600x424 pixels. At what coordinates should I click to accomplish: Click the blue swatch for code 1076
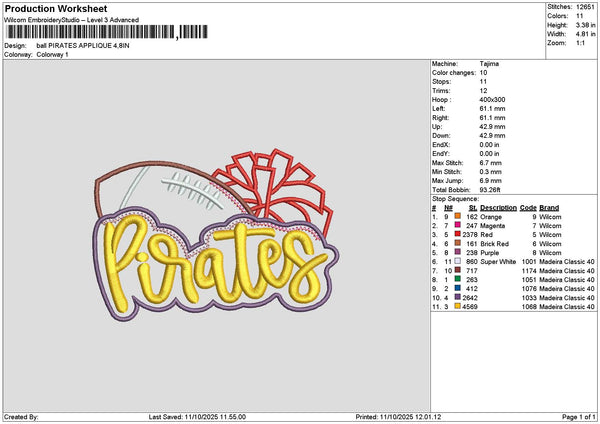click(x=457, y=288)
